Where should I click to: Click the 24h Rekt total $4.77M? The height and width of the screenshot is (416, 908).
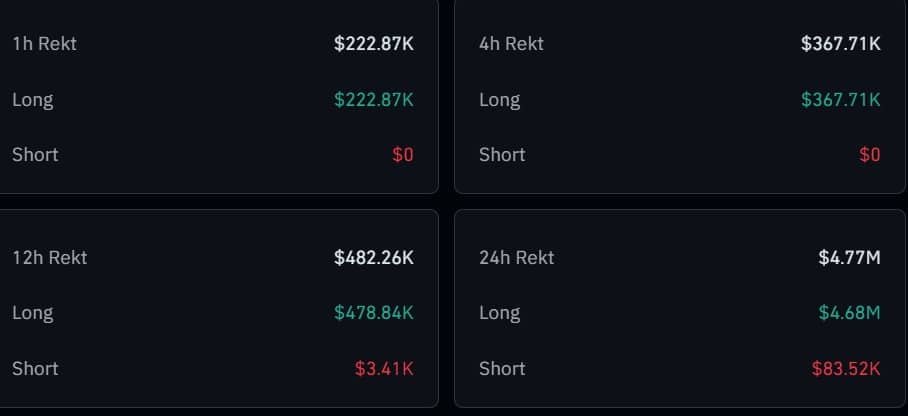(x=850, y=257)
